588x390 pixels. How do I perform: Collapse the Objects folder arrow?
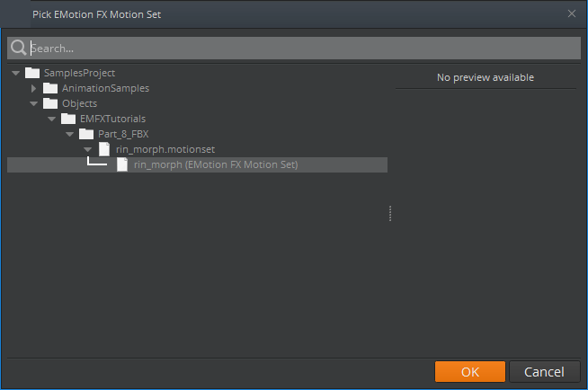point(34,103)
